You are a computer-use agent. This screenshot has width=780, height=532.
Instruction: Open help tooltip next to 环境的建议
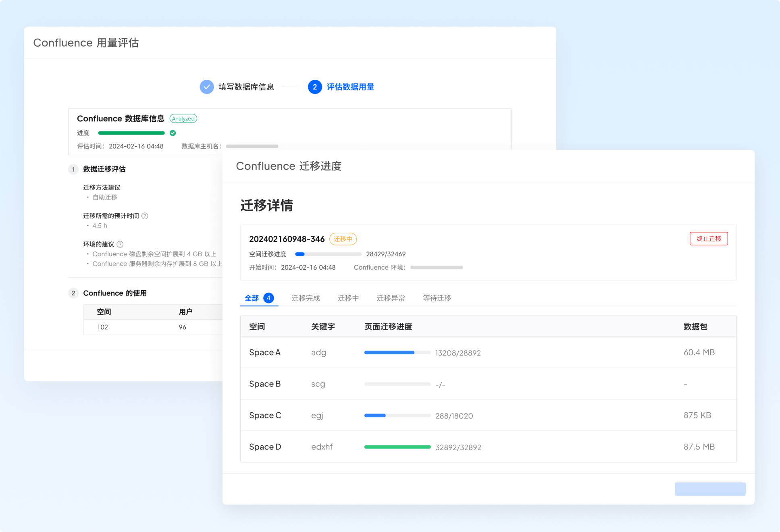coord(120,244)
